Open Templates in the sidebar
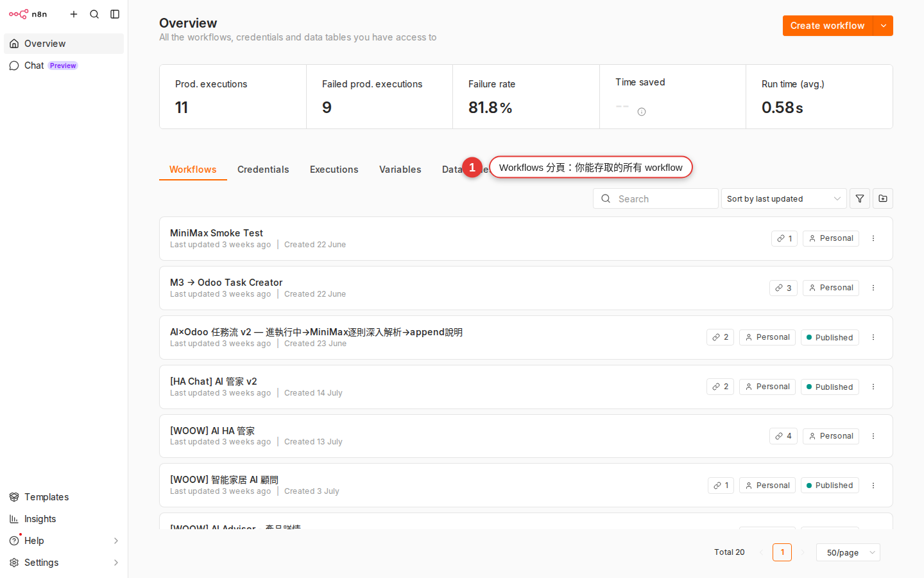 coord(64,497)
